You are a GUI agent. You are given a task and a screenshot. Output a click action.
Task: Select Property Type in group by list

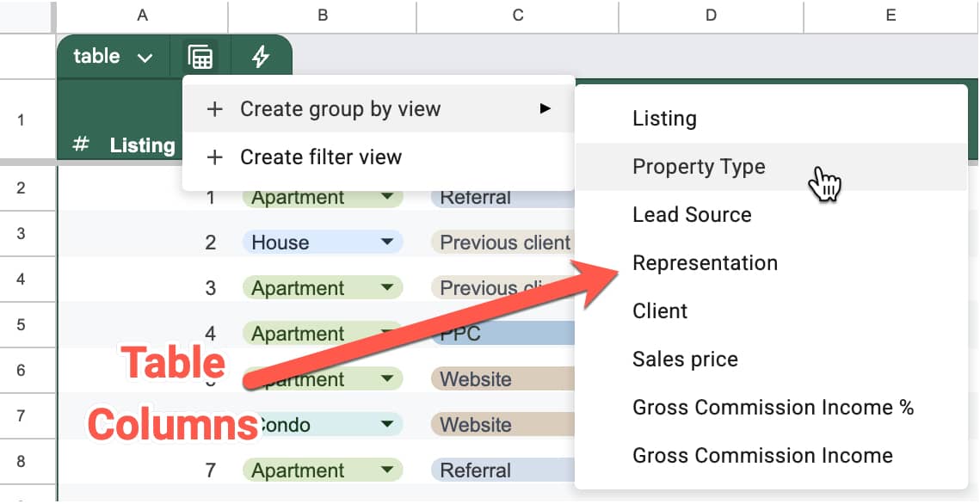pos(699,167)
